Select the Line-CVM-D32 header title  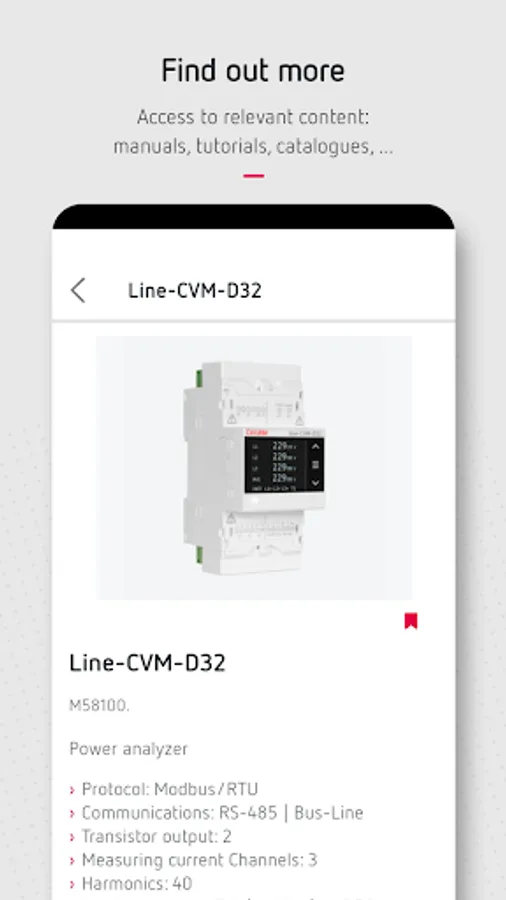point(194,290)
